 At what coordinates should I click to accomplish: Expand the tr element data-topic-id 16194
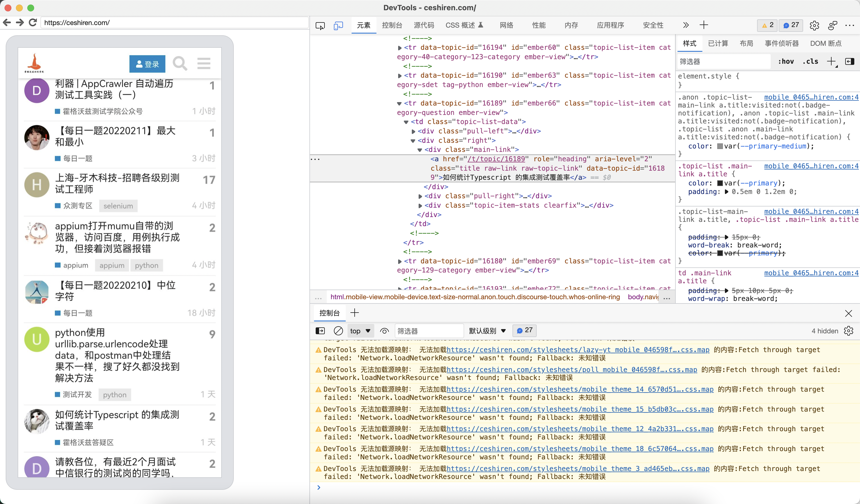400,48
